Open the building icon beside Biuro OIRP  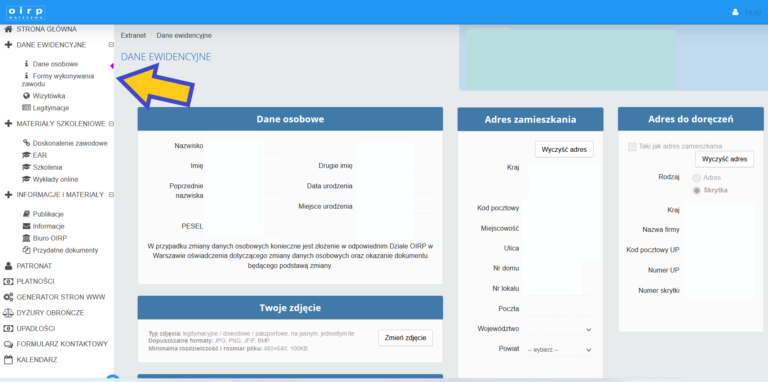26,238
